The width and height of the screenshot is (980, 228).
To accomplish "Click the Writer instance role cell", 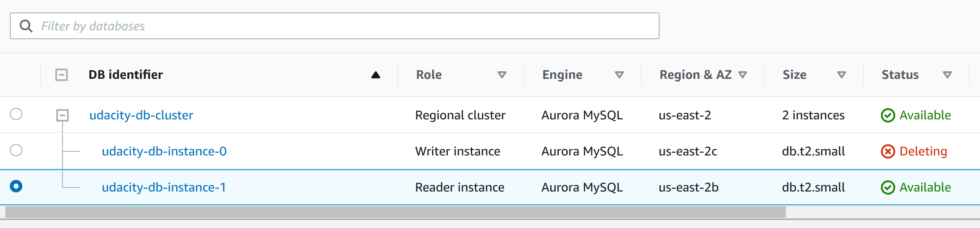I will tap(457, 151).
